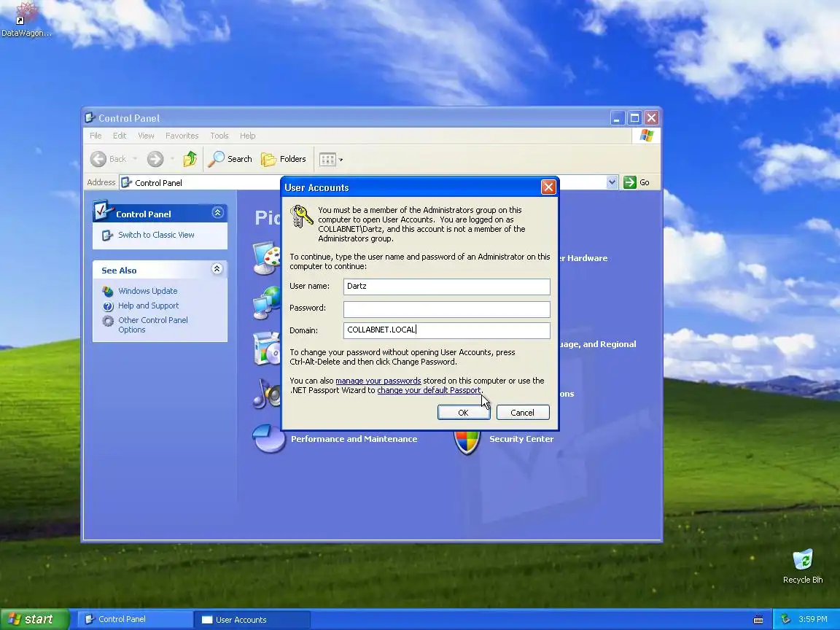The image size is (840, 630).
Task: Click the Windows Update globe icon
Action: coord(108,292)
